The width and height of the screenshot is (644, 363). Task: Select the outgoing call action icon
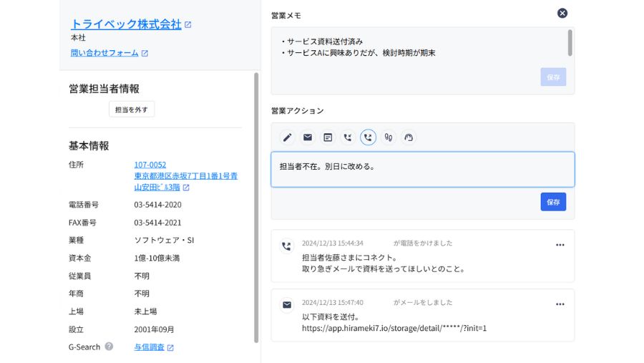coord(368,137)
